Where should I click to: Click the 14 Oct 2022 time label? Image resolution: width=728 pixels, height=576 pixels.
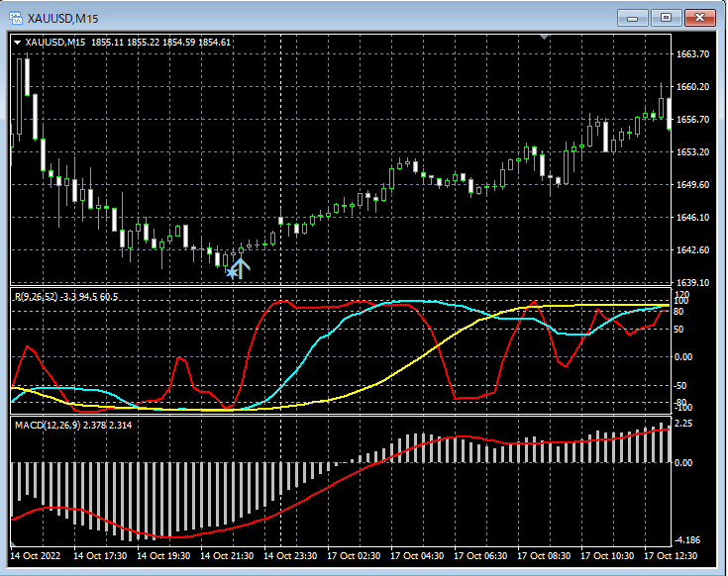click(x=36, y=555)
